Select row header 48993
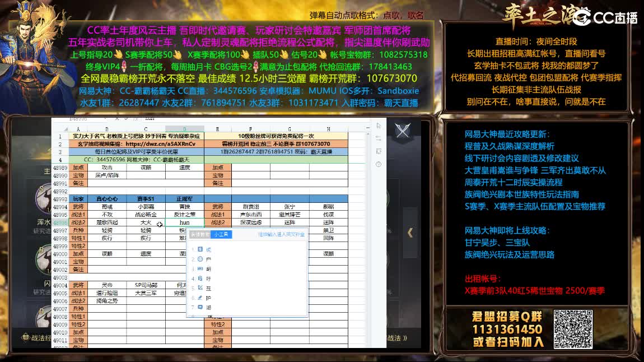 coord(60,199)
